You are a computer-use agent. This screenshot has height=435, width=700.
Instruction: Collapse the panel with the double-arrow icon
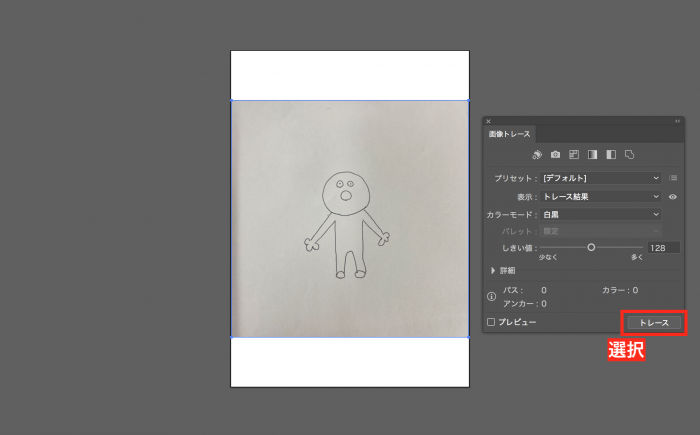[x=677, y=121]
